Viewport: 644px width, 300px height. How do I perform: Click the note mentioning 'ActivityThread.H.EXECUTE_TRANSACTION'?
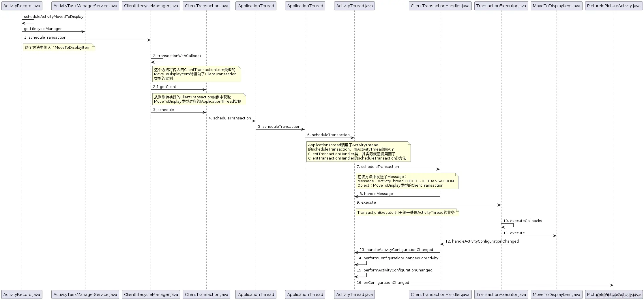pyautogui.click(x=407, y=181)
